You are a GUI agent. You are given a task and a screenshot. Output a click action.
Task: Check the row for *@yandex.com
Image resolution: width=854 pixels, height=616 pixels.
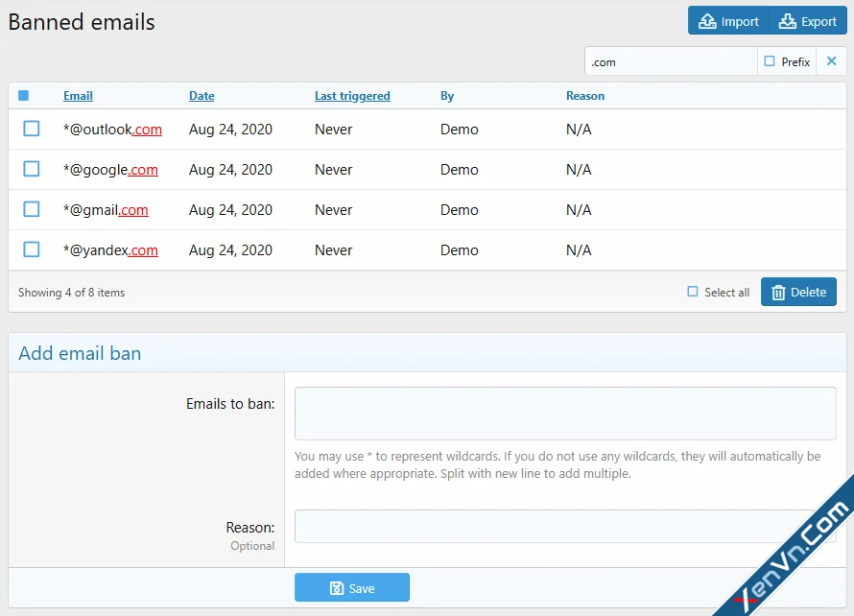[x=31, y=249]
